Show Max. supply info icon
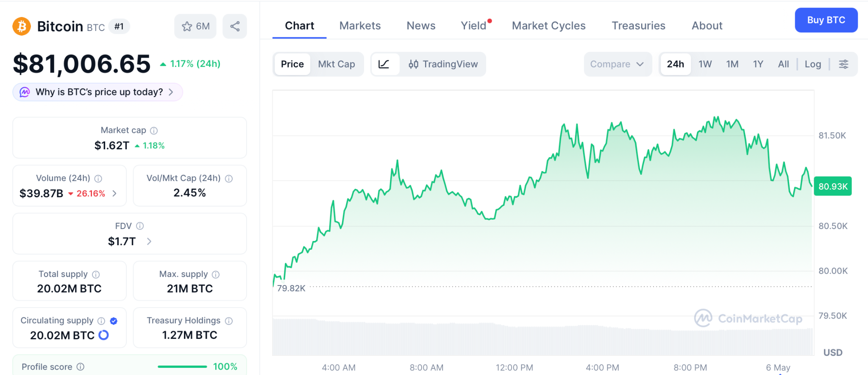Screen dimensions: 868x375 click(216, 274)
